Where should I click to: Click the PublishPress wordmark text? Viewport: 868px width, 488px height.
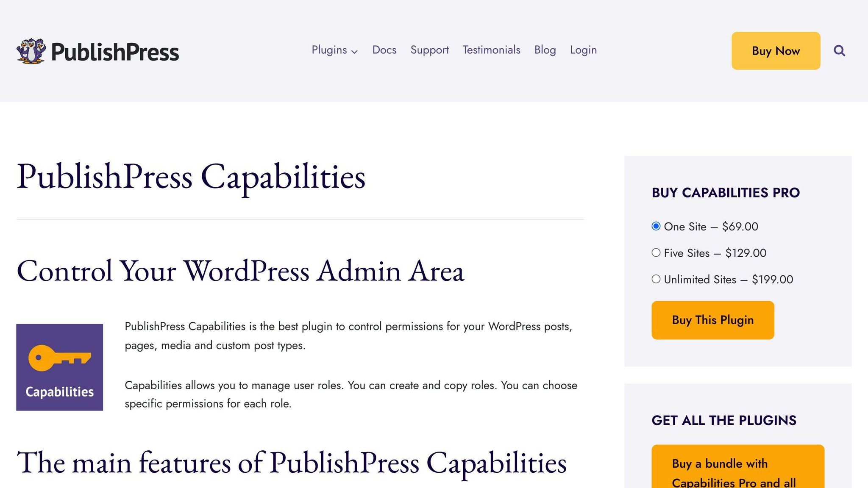115,52
